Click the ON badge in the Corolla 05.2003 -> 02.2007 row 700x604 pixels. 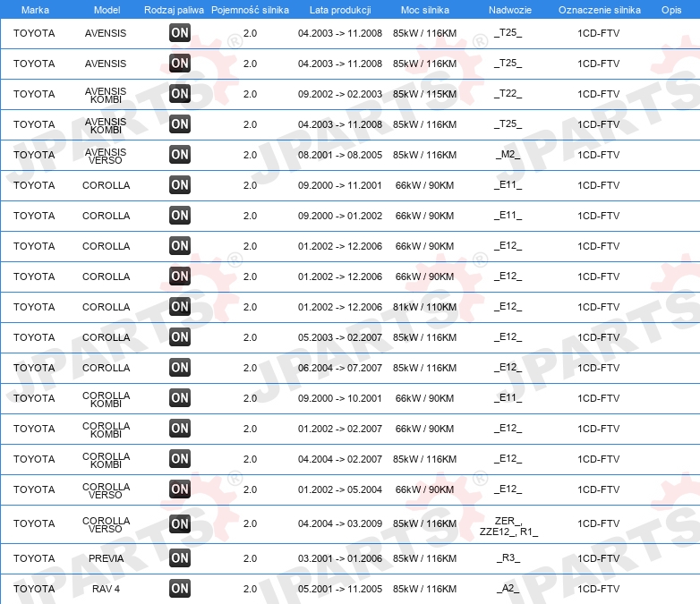click(180, 337)
